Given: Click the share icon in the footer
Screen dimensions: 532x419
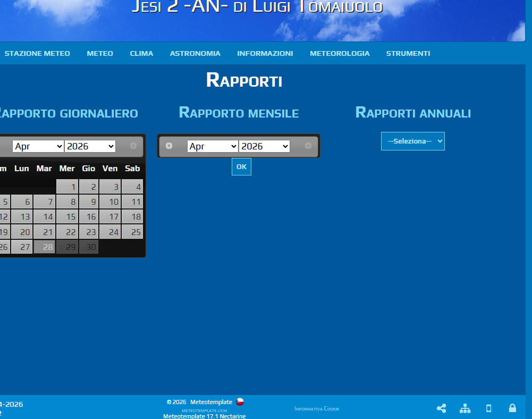Looking at the screenshot, I should click(x=441, y=408).
